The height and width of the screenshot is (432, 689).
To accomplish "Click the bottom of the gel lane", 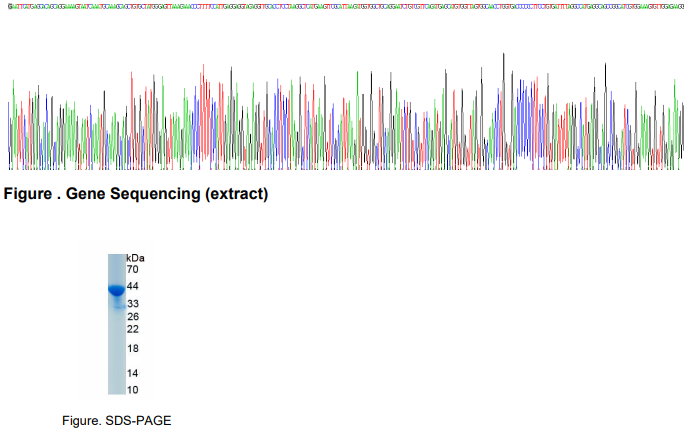I will point(117,389).
